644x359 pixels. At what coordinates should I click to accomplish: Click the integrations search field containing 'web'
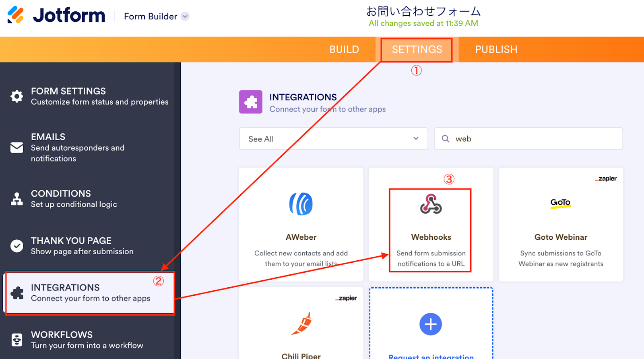(x=528, y=139)
